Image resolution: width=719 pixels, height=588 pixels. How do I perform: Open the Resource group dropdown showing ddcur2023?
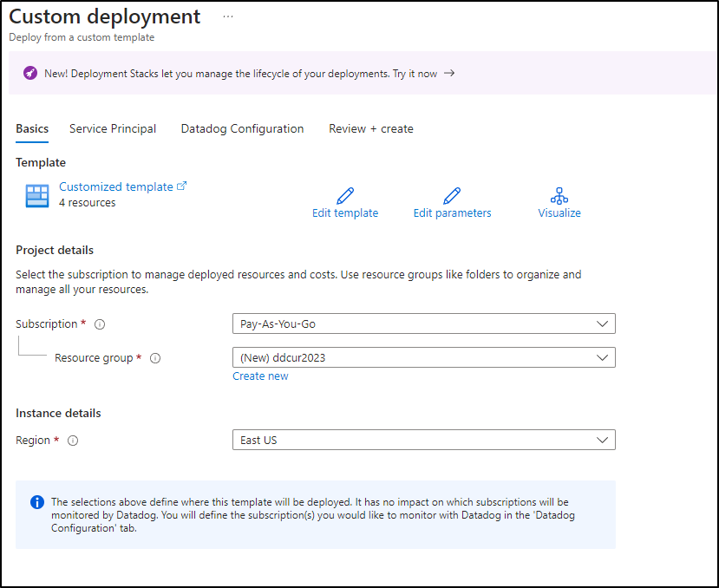(424, 358)
